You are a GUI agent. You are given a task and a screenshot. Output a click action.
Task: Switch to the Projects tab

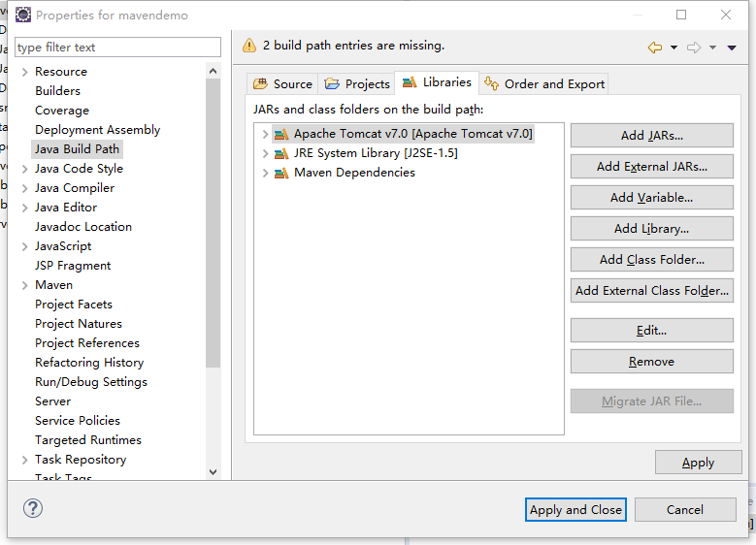tap(356, 83)
